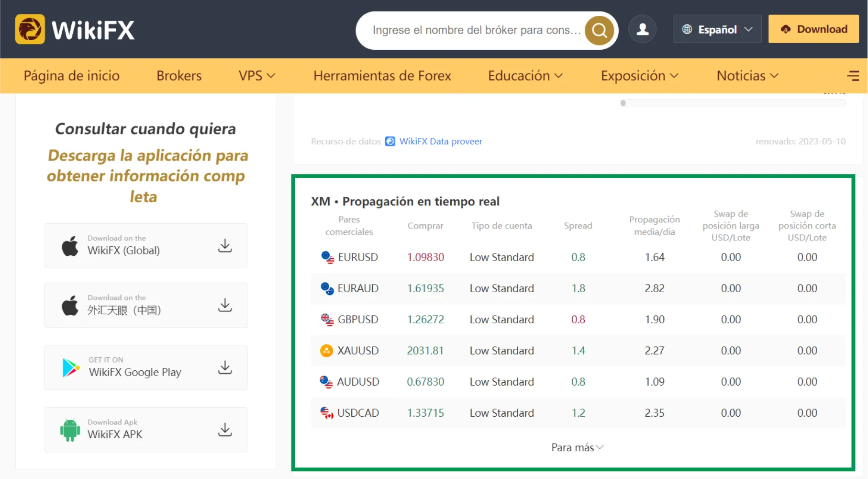
Task: Click the Swap de posición corta header
Action: tap(807, 226)
